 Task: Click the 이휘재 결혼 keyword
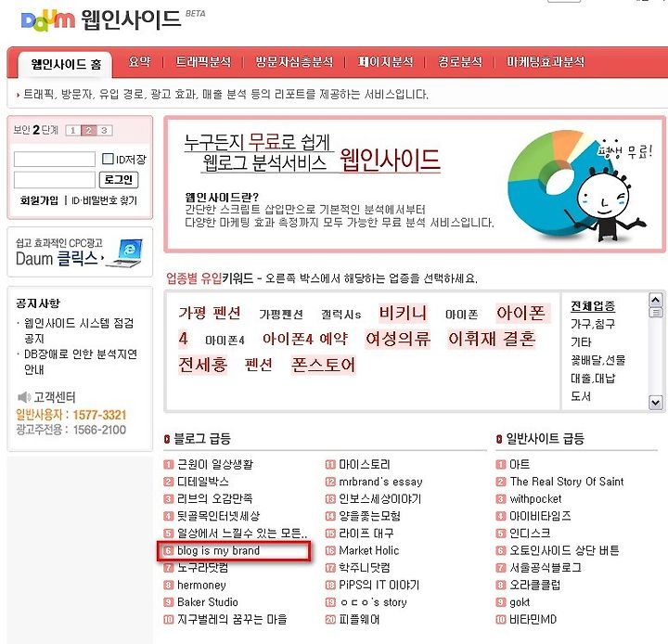[492, 340]
